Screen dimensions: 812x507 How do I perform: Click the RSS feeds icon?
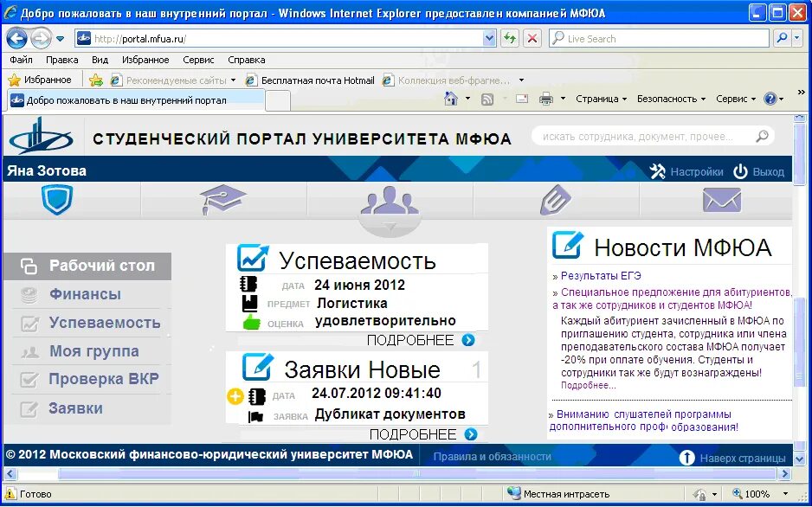tap(487, 99)
